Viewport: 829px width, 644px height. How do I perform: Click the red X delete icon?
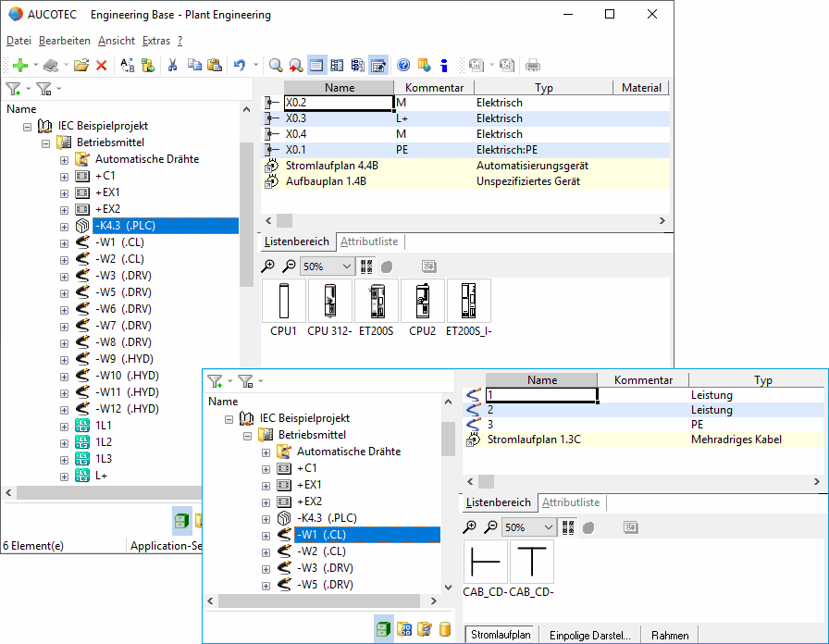click(x=102, y=65)
